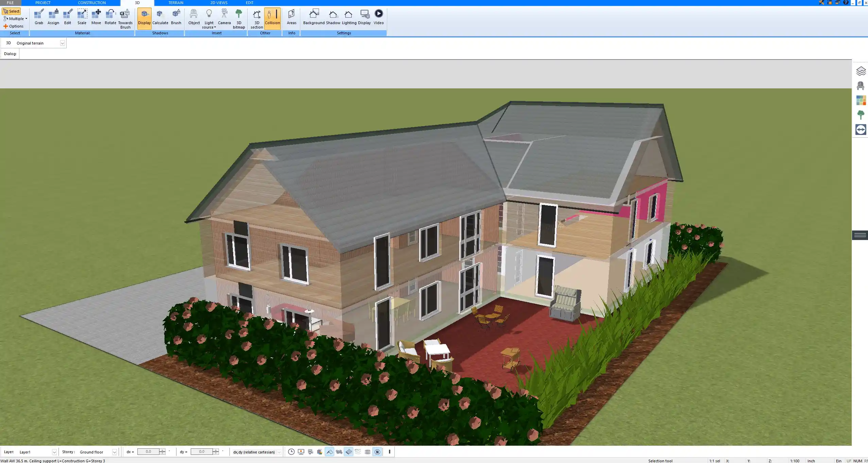Click the Select button
This screenshot has height=463, width=868.
pos(12,11)
